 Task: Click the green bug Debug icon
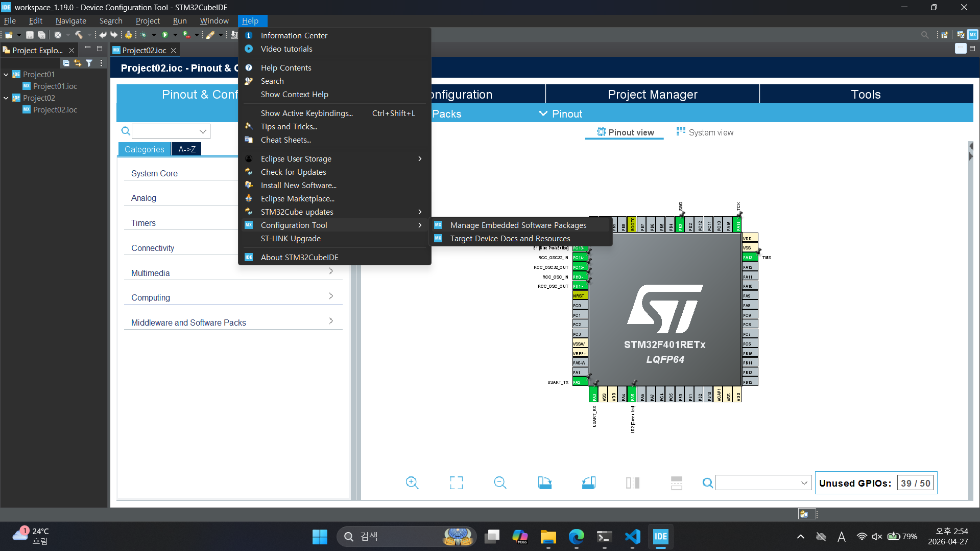click(x=144, y=35)
